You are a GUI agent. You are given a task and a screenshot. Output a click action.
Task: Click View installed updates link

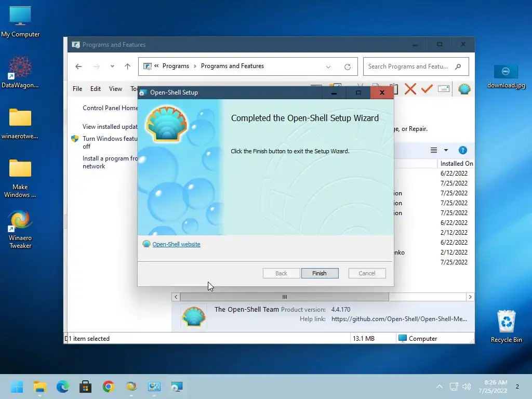tap(110, 127)
